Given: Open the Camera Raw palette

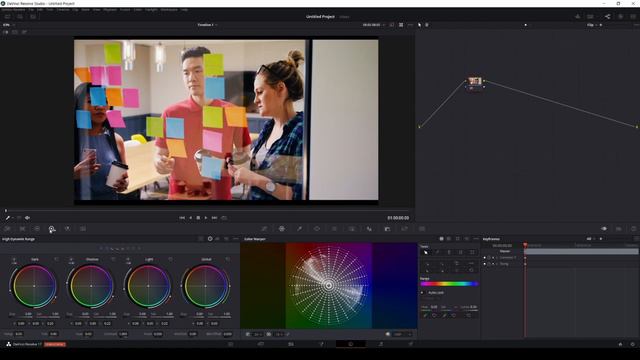Looking at the screenshot, I should coord(7,229).
